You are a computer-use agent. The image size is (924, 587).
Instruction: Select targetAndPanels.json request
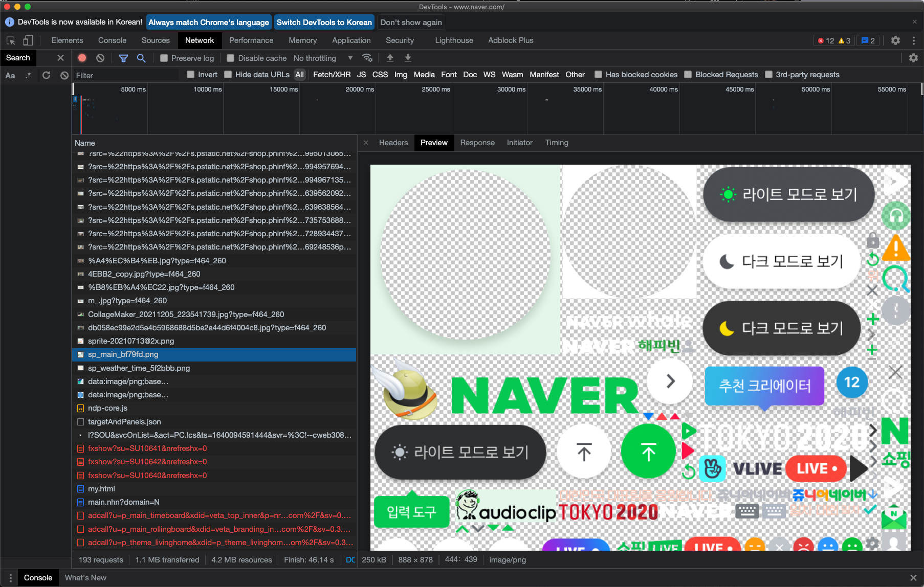click(214, 422)
